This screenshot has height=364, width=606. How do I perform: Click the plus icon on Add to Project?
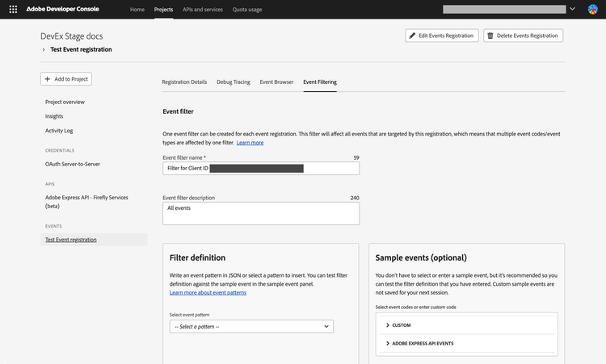(48, 79)
